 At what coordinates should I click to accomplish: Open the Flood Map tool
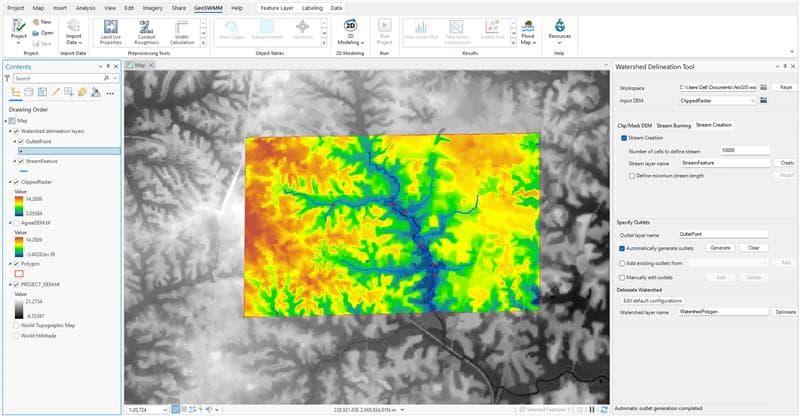pos(527,31)
